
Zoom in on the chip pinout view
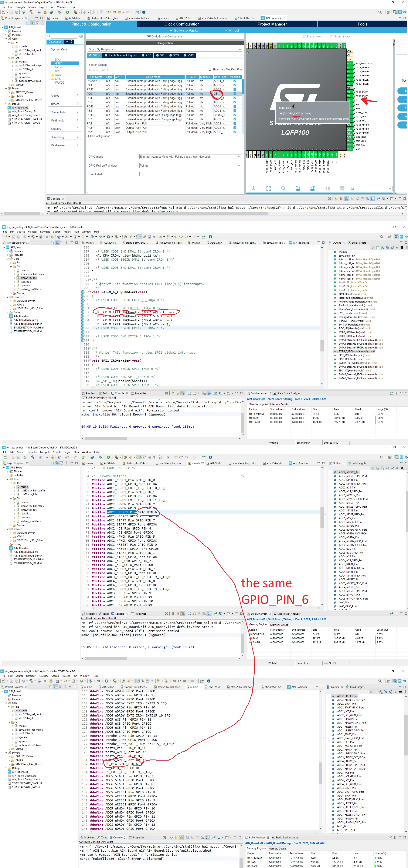[254, 188]
